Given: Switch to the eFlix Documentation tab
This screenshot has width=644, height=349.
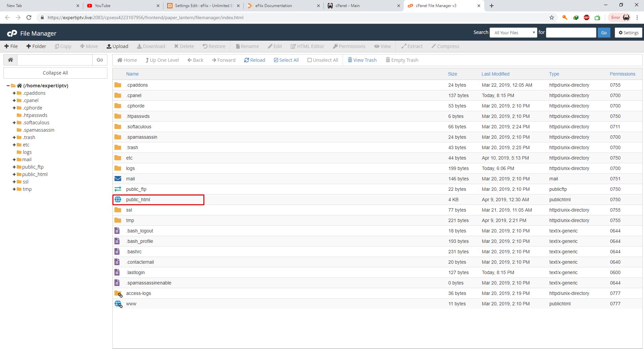Looking at the screenshot, I should click(283, 6).
